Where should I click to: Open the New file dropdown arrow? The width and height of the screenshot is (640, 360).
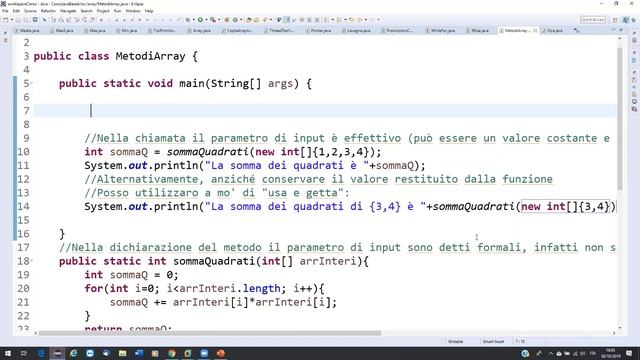tap(12, 20)
